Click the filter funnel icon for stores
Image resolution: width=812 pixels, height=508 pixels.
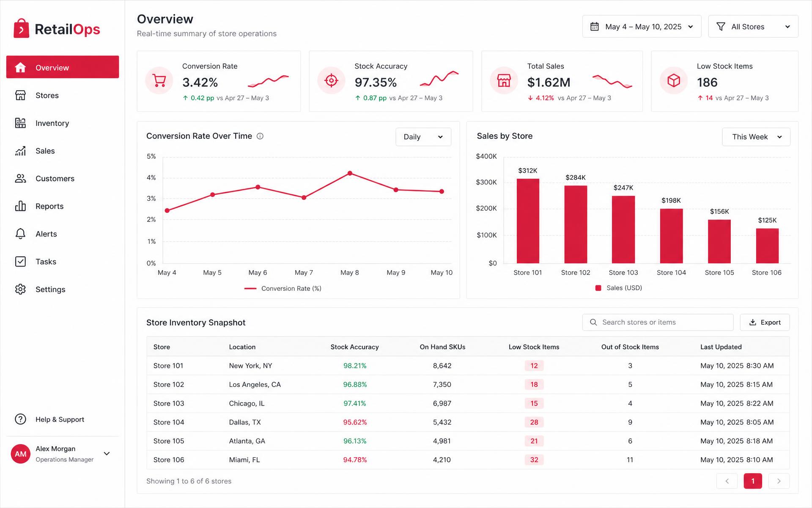721,27
